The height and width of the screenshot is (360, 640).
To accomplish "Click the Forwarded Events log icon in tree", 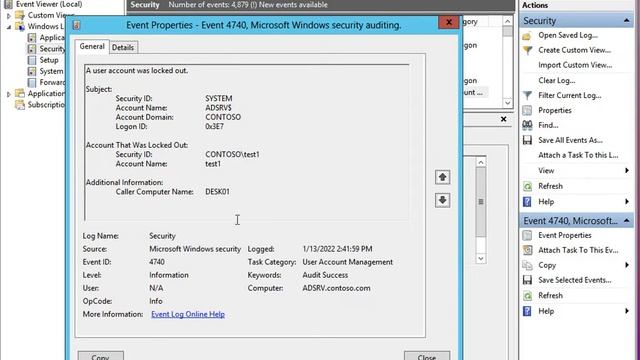I will (x=32, y=82).
